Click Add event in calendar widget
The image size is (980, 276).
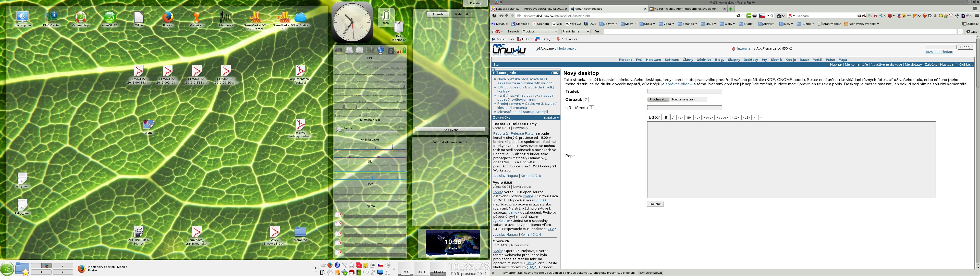(x=450, y=130)
